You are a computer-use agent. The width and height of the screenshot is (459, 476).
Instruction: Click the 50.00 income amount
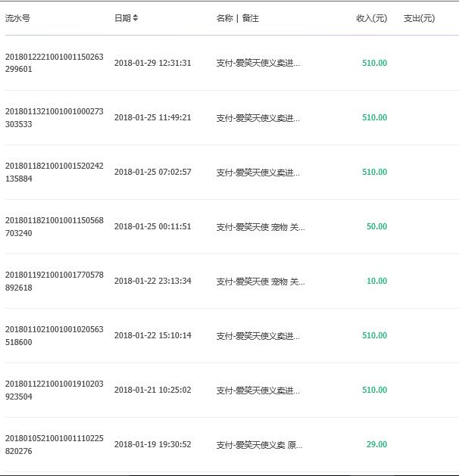(376, 226)
